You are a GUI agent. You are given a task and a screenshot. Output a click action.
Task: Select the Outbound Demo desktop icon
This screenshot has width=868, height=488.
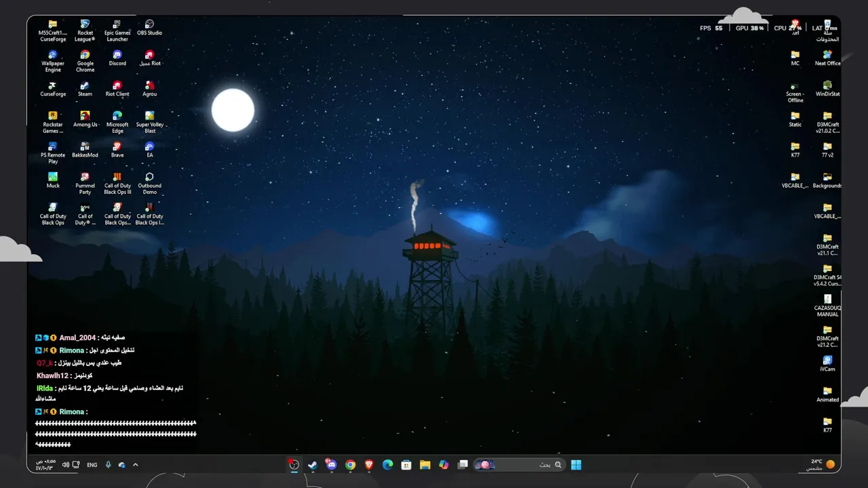click(150, 183)
